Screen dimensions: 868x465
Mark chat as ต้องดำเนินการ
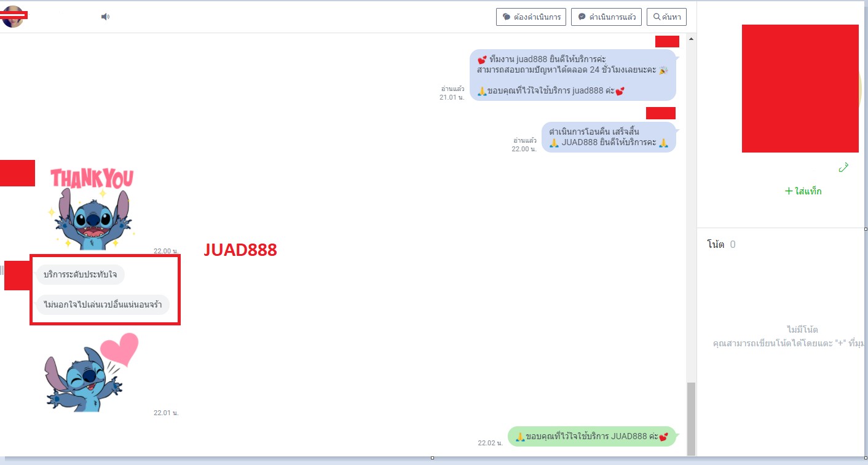click(531, 17)
